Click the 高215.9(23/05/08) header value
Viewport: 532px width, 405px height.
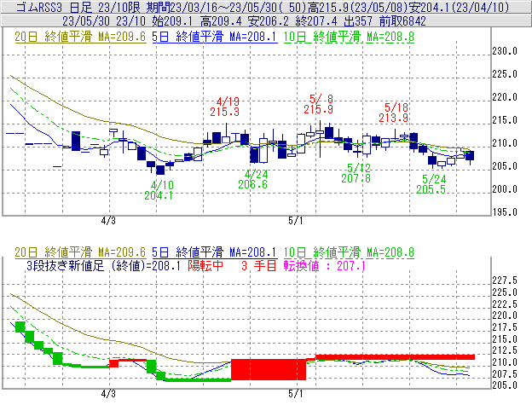(x=358, y=7)
